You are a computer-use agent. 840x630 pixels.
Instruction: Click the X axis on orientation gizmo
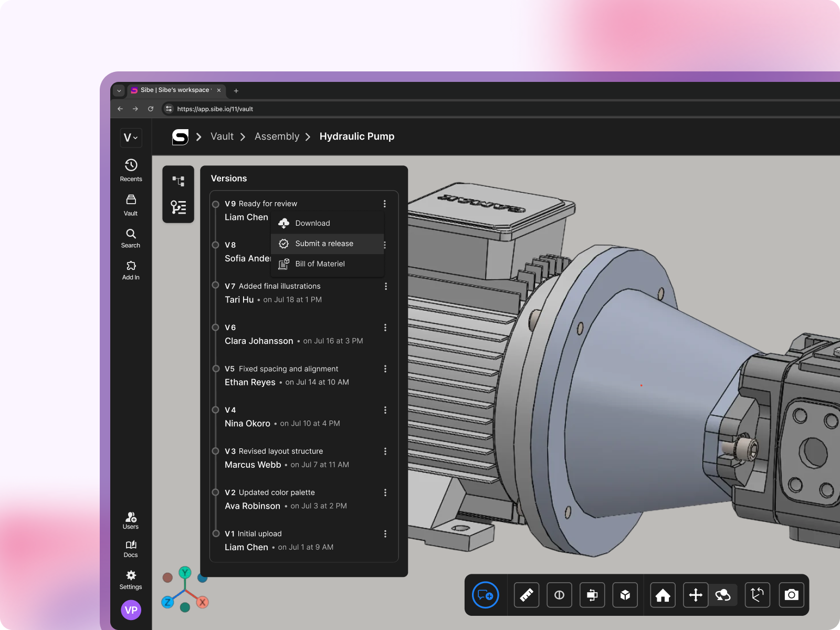click(202, 602)
